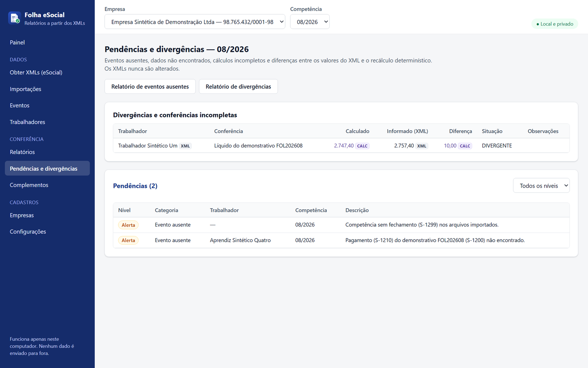Open the Competência 08/2026 dropdown
The height and width of the screenshot is (368, 588).
310,22
